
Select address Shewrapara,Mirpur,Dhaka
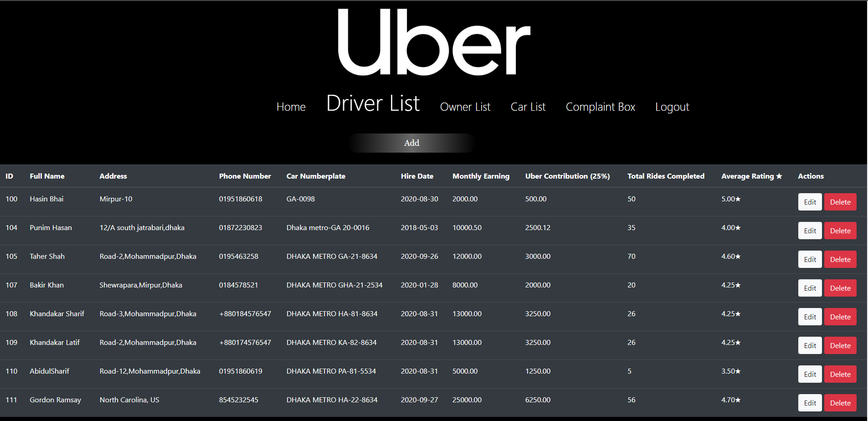click(141, 285)
